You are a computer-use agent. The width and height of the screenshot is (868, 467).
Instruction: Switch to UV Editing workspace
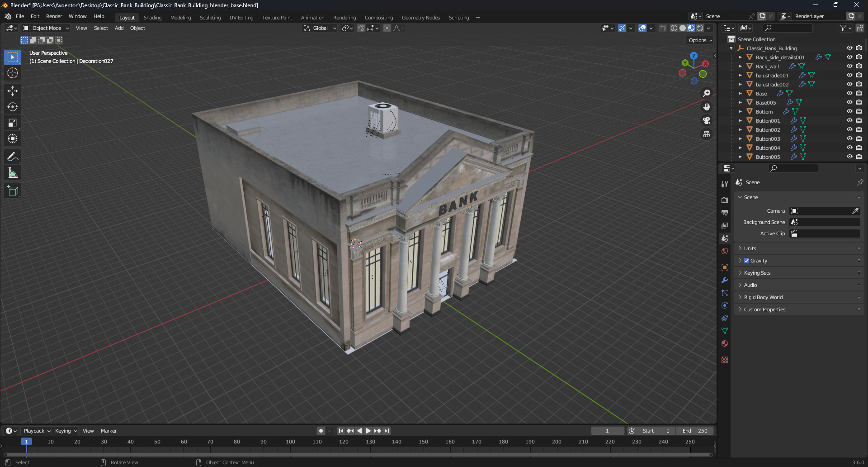click(241, 18)
